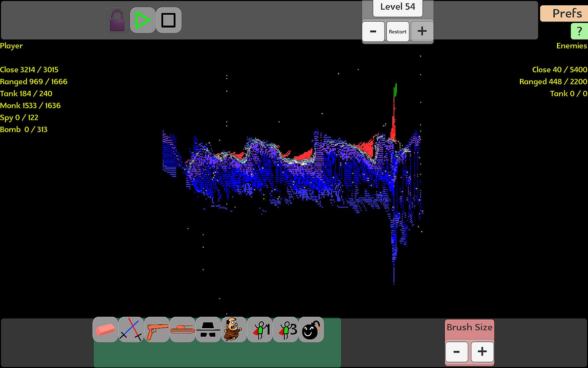Viewport: 588px width, 368px height.
Task: Open help with the question mark button
Action: point(579,31)
